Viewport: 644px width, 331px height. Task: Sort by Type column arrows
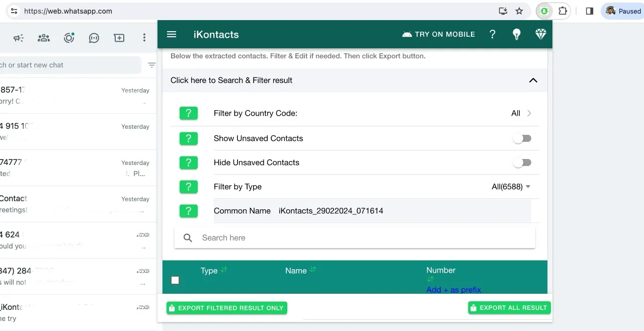[x=224, y=270]
